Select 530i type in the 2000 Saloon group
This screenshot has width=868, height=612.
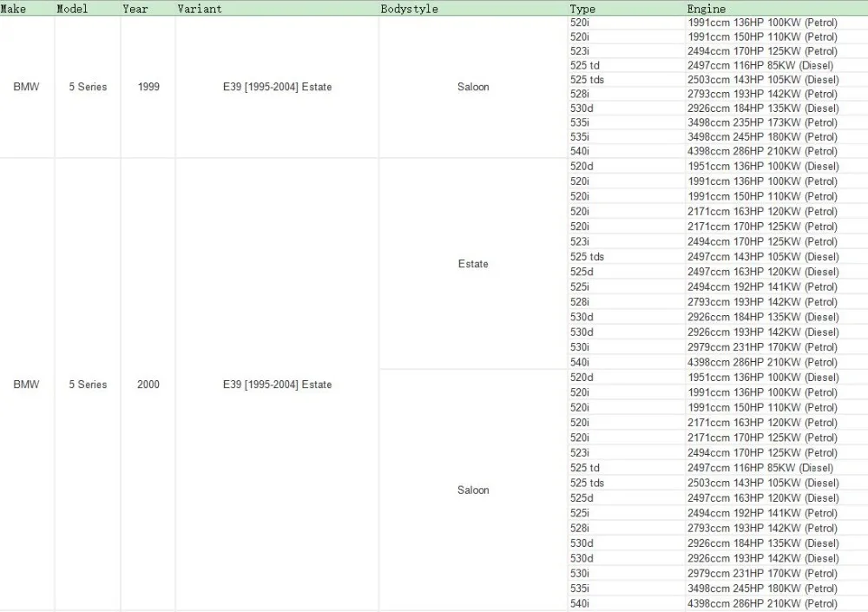(x=580, y=573)
